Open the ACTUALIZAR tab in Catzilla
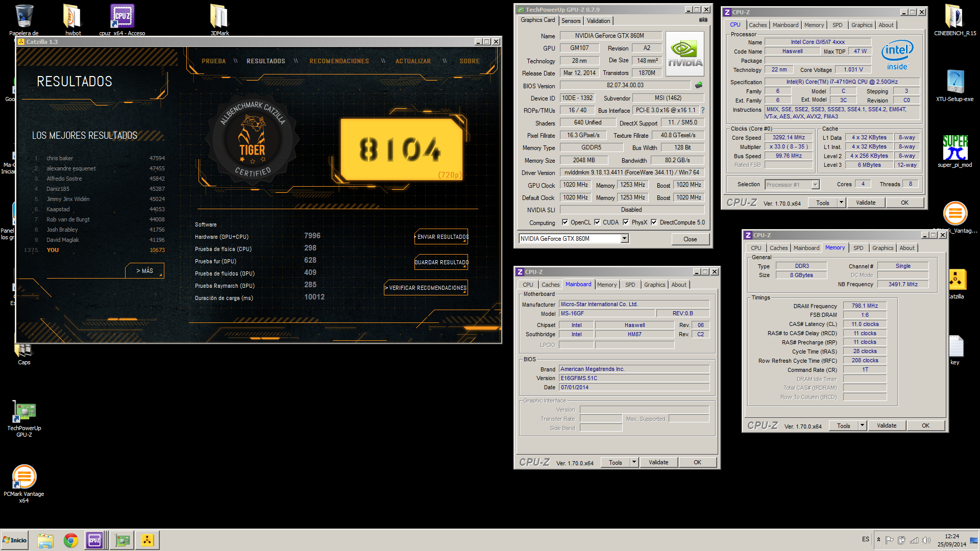The image size is (980, 551). click(x=413, y=61)
